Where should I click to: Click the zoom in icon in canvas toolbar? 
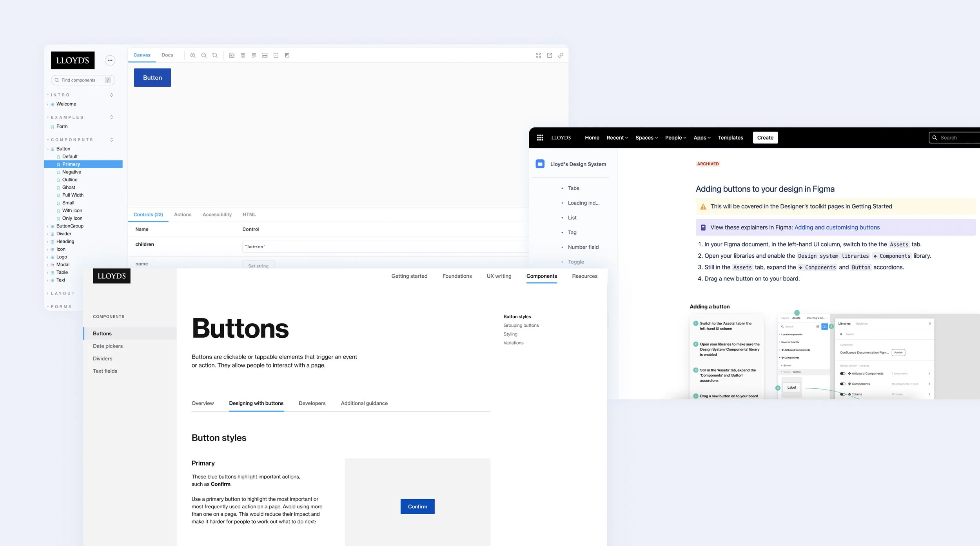coord(193,55)
